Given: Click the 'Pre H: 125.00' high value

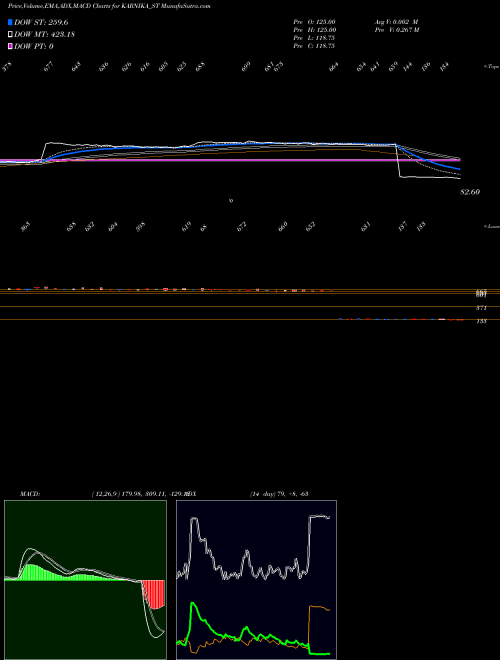Looking at the screenshot, I should tap(314, 29).
